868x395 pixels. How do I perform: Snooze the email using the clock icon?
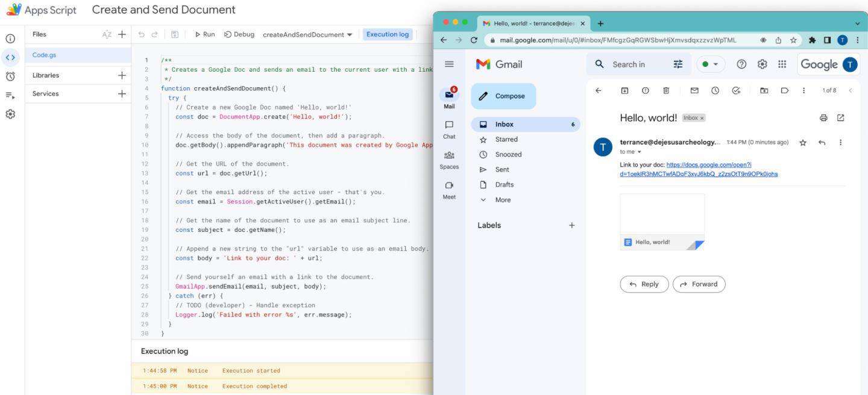click(x=715, y=90)
